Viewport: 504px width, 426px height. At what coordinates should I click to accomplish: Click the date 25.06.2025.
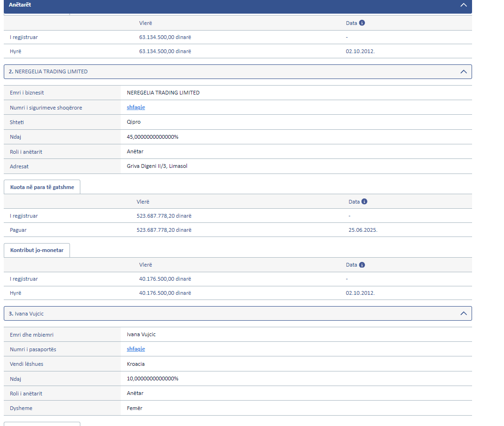point(363,230)
